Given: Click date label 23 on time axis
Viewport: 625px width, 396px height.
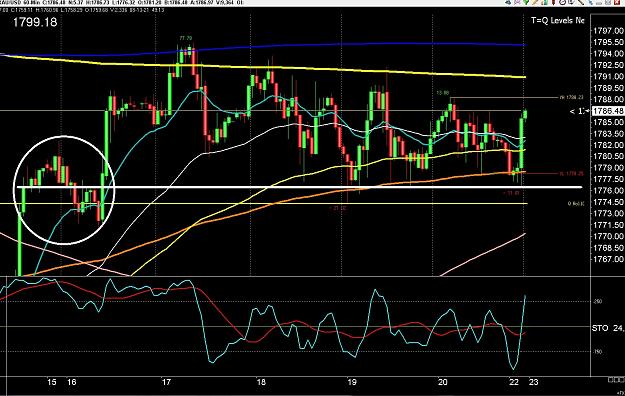Looking at the screenshot, I should (x=533, y=382).
